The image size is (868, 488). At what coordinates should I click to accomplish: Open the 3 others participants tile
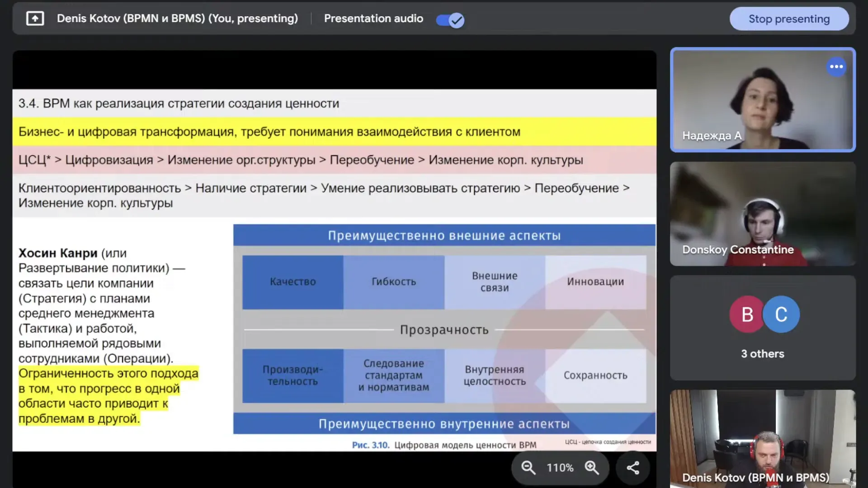pos(763,354)
